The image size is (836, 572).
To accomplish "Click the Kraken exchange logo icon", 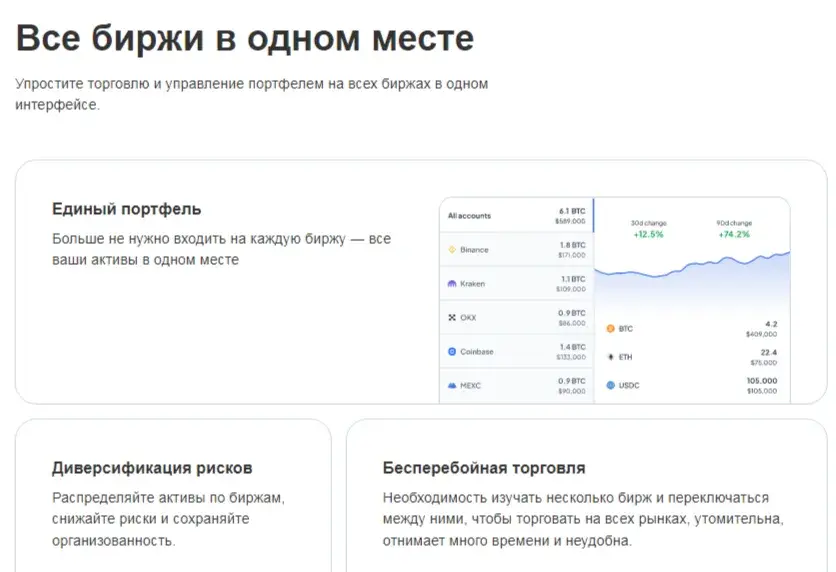I will pos(452,284).
